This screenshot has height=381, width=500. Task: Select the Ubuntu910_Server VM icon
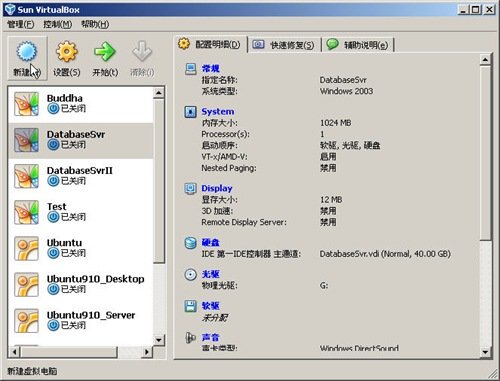tap(26, 321)
